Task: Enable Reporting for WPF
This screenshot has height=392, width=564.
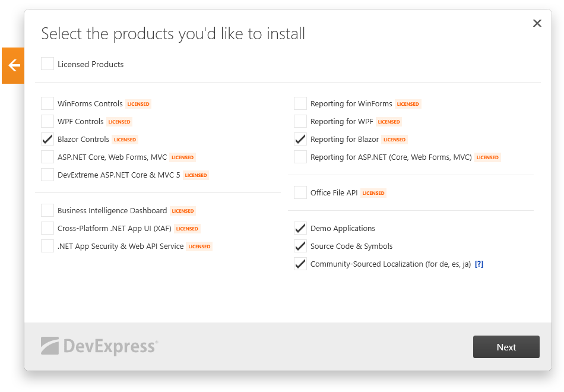Action: click(x=300, y=121)
